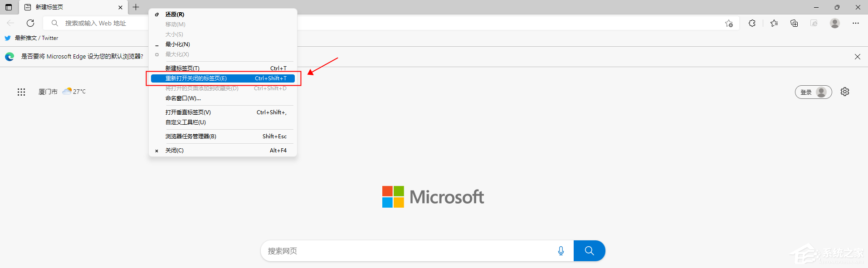868x268 pixels.
Task: Add this page to favorites star
Action: pyautogui.click(x=729, y=23)
